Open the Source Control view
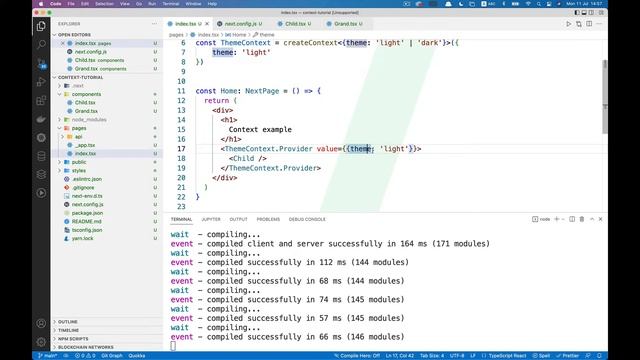The image size is (640, 360). (x=41, y=63)
